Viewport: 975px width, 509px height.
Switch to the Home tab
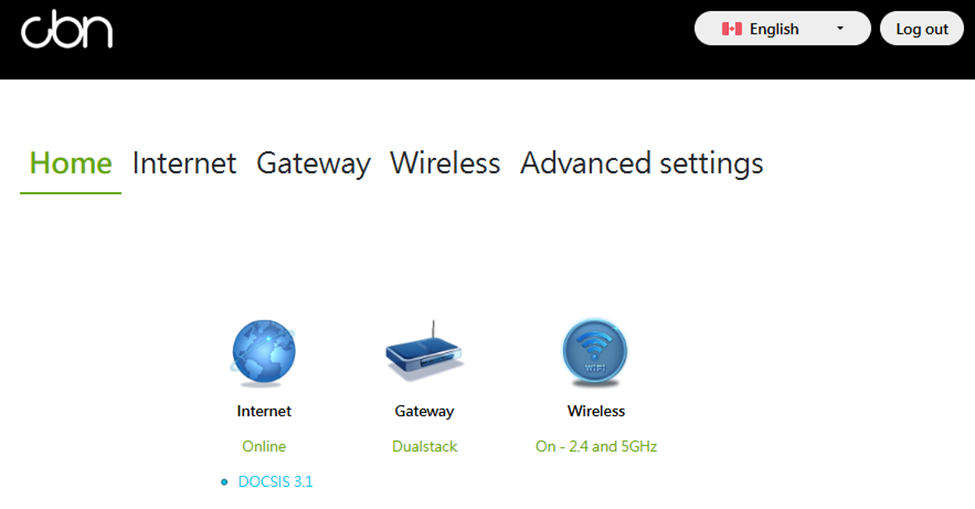tap(71, 163)
